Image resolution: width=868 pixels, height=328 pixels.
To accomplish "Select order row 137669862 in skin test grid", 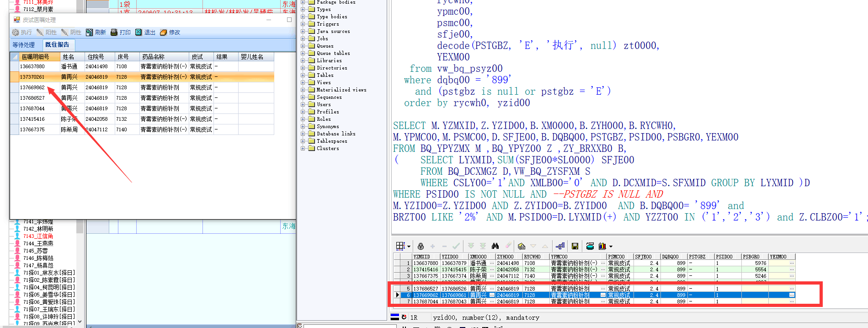I will [32, 87].
